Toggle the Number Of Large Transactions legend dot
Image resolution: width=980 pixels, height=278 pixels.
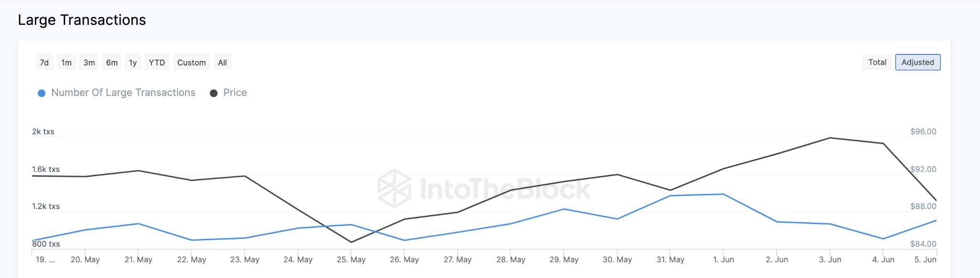(42, 93)
